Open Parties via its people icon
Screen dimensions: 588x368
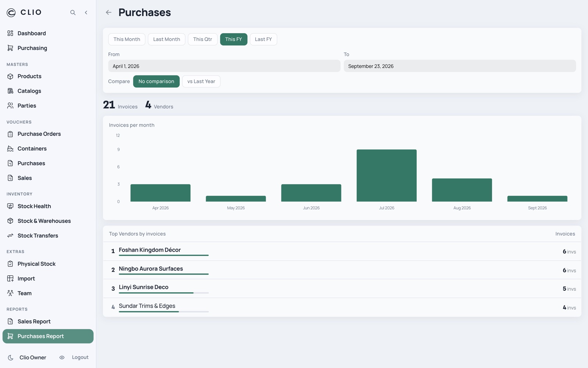click(10, 106)
